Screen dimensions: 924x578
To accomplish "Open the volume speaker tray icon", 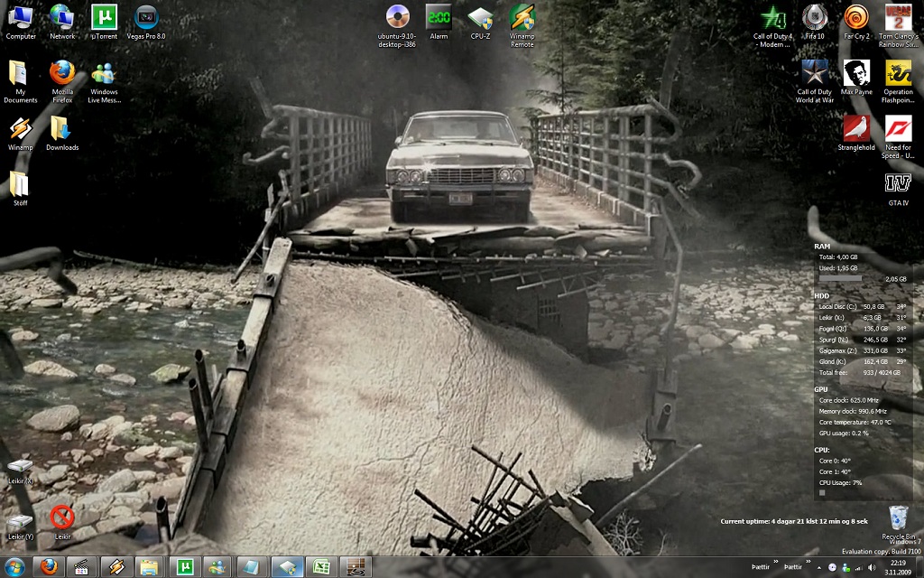I will 873,567.
